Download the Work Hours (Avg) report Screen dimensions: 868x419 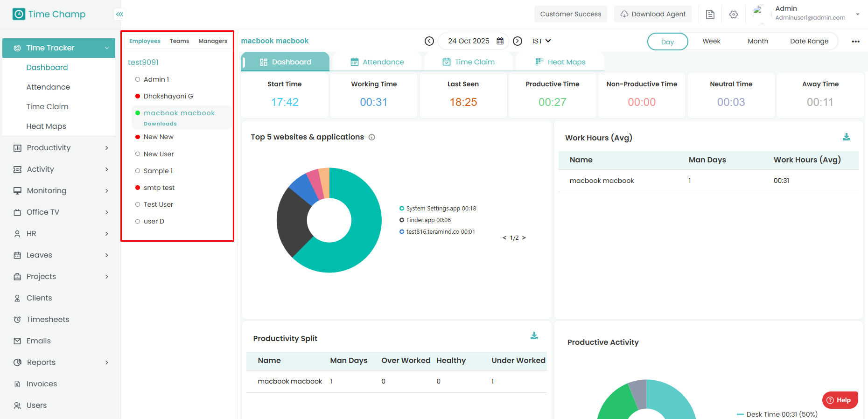(x=847, y=137)
